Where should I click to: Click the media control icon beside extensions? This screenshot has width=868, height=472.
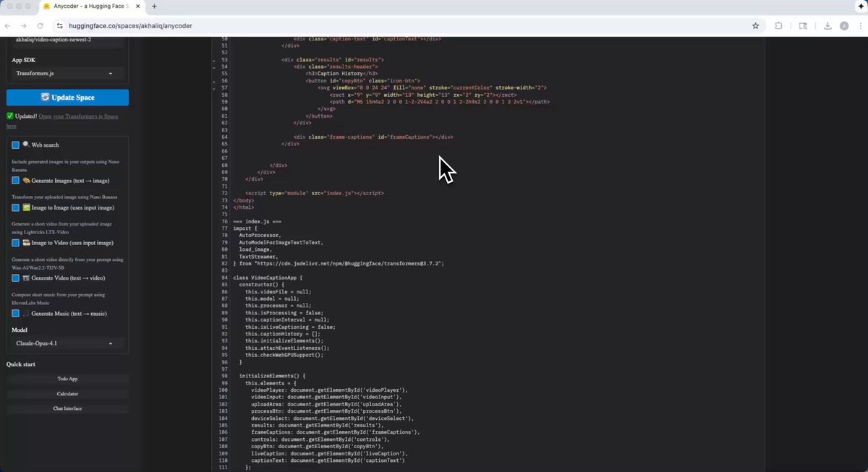[x=803, y=25]
